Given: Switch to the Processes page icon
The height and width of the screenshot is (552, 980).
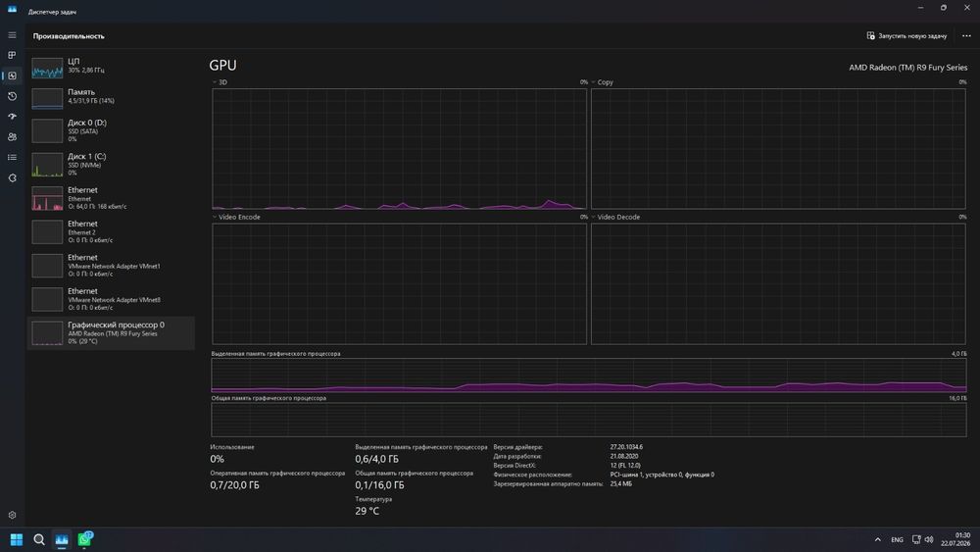Looking at the screenshot, I should click(12, 55).
